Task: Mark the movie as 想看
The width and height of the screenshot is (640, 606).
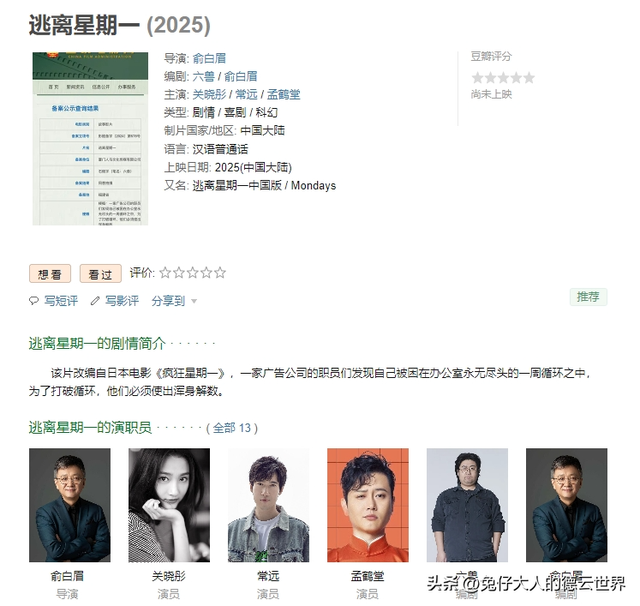Action: pos(50,274)
